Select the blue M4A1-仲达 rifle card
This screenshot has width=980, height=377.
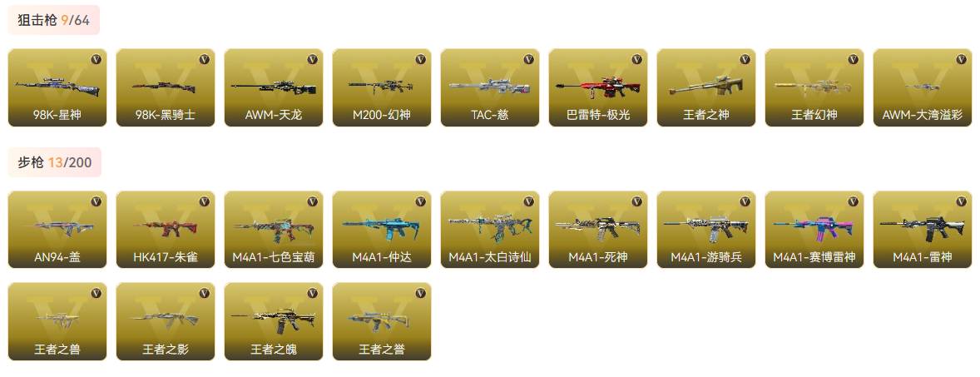coord(382,230)
